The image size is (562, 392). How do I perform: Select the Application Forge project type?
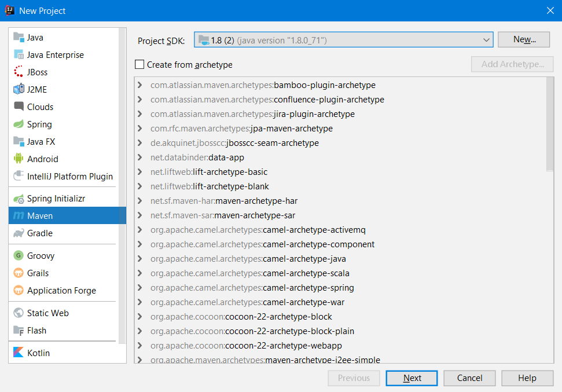(x=61, y=291)
